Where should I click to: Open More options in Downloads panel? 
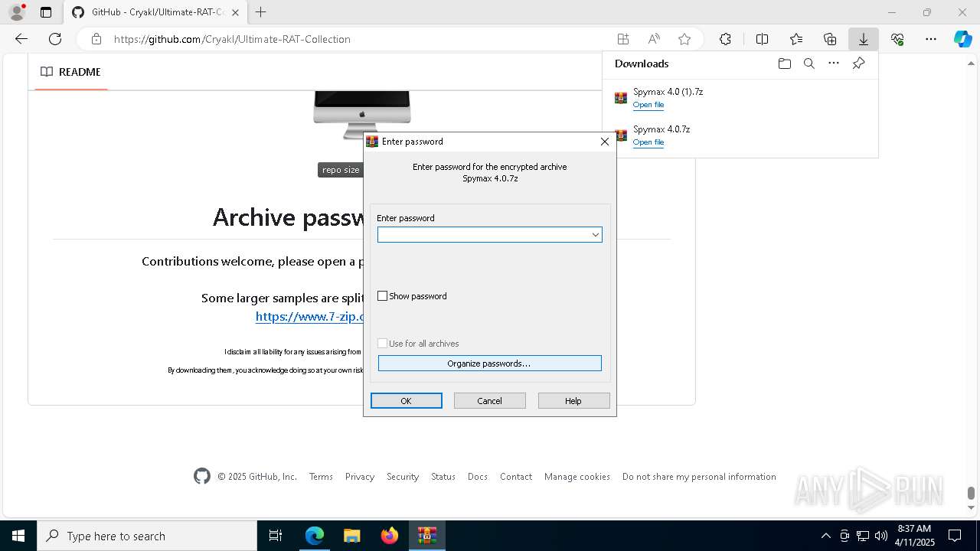pyautogui.click(x=834, y=64)
